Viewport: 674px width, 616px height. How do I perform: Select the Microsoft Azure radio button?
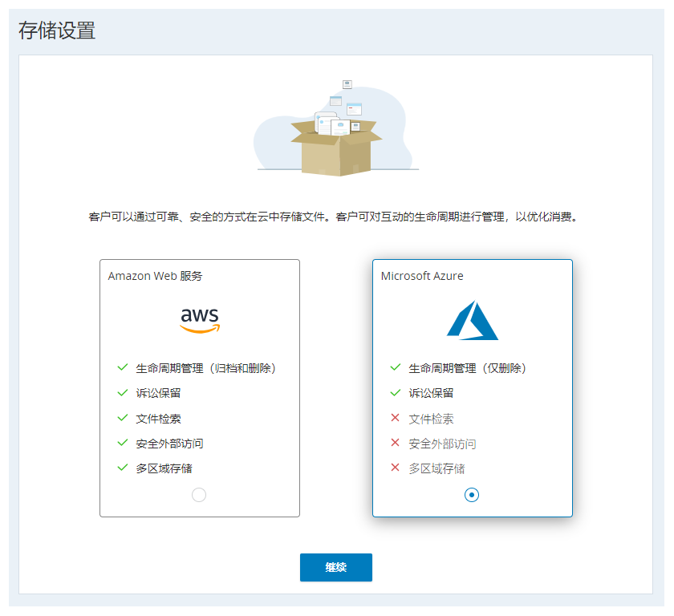[472, 495]
